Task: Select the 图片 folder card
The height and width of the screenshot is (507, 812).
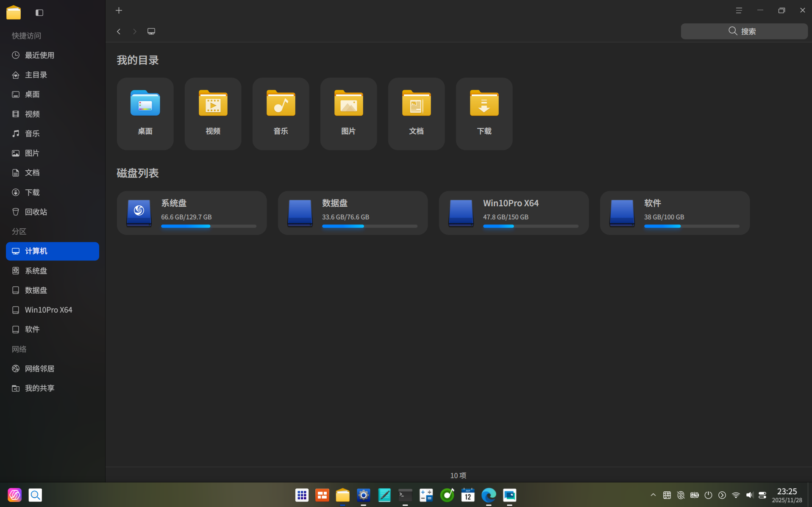Action: click(349, 114)
